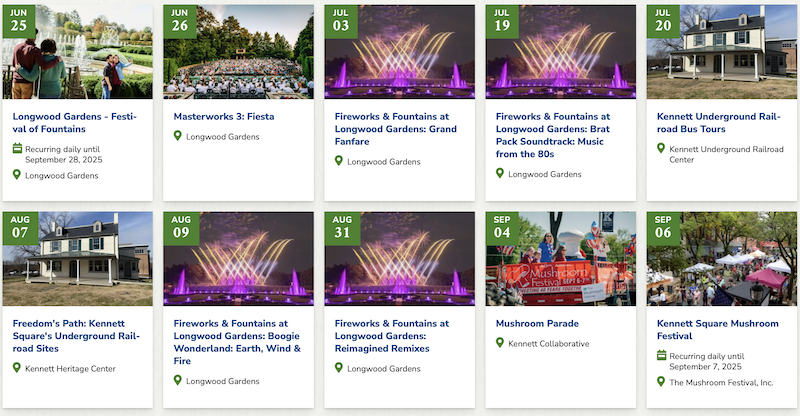Click calendar icon on Mushroom Festival card

pos(661,355)
